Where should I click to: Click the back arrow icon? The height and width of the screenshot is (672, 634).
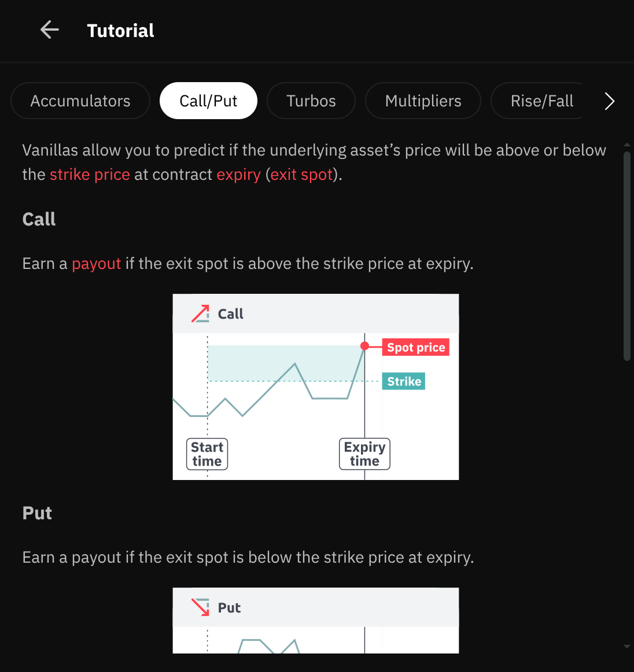click(50, 30)
